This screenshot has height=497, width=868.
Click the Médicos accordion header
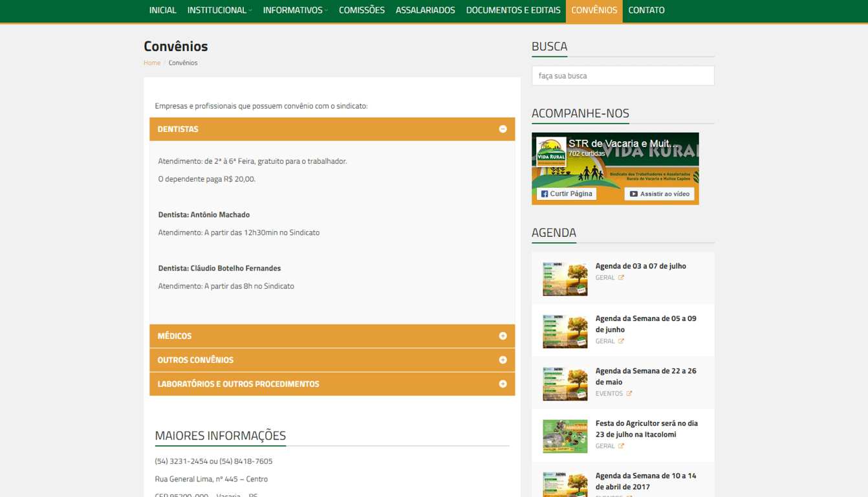(x=332, y=336)
